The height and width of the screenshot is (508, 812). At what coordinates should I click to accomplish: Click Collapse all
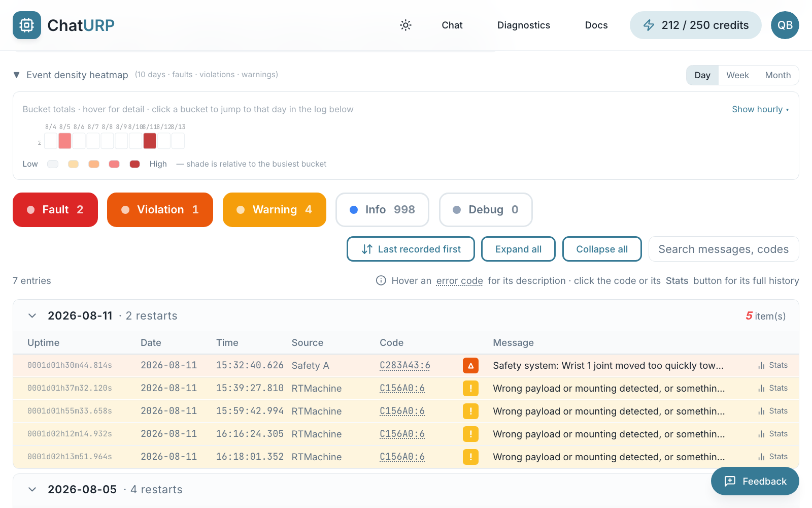pyautogui.click(x=602, y=249)
